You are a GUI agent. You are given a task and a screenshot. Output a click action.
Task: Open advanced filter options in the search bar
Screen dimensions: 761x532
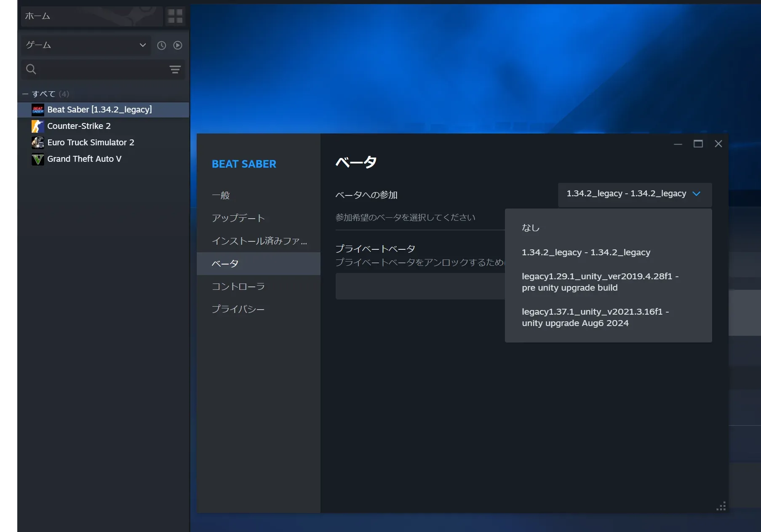click(x=175, y=69)
